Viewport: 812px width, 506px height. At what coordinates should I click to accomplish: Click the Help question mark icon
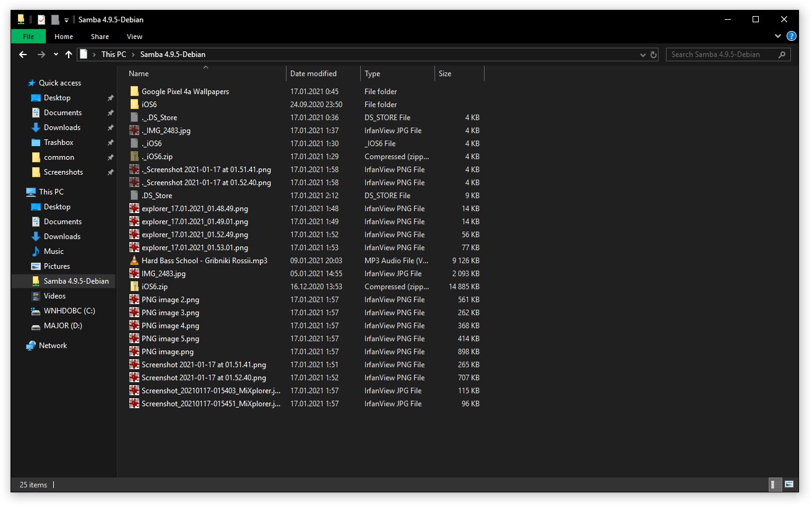(791, 37)
